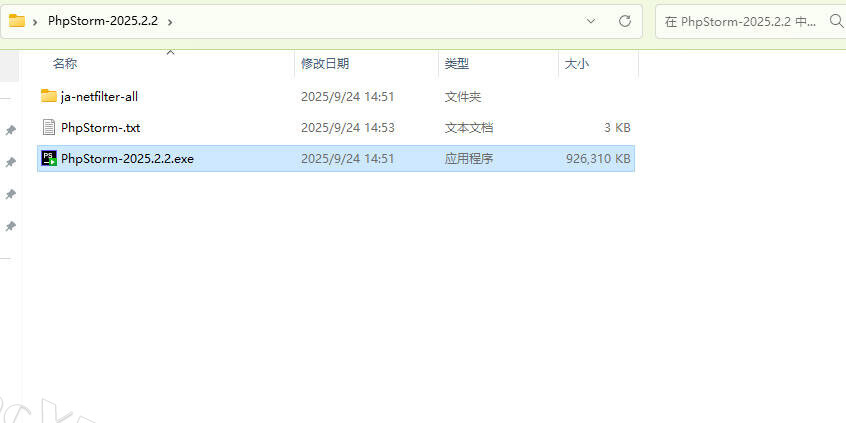Sort files by 类型 column header
Screen dimensions: 846x423
[457, 63]
